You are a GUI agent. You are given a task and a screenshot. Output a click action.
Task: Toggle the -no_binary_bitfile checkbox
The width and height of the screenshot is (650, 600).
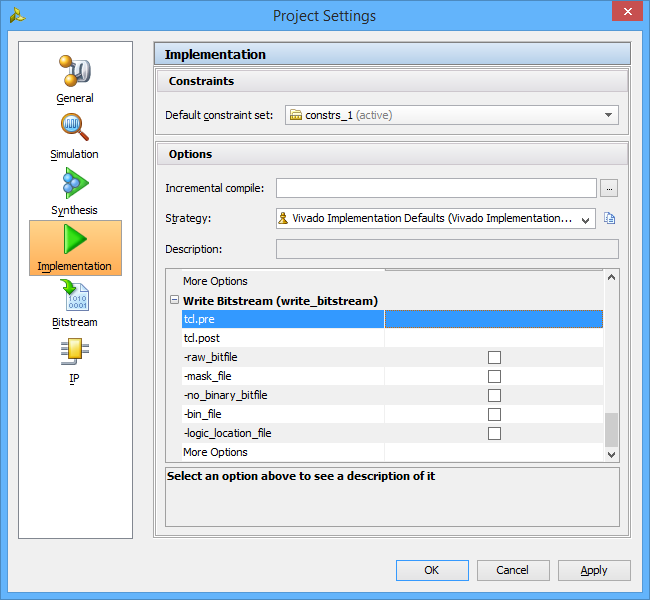click(x=494, y=395)
